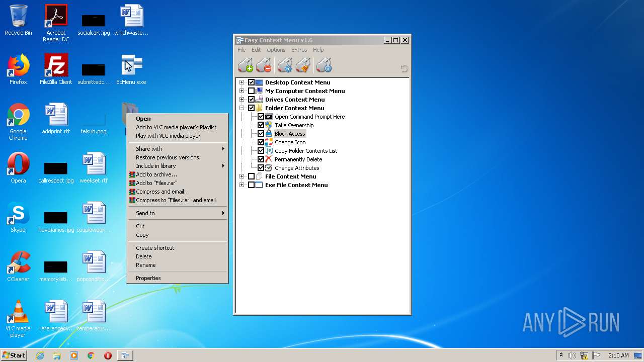Open the Edit menu
The width and height of the screenshot is (644, 362).
(x=256, y=50)
